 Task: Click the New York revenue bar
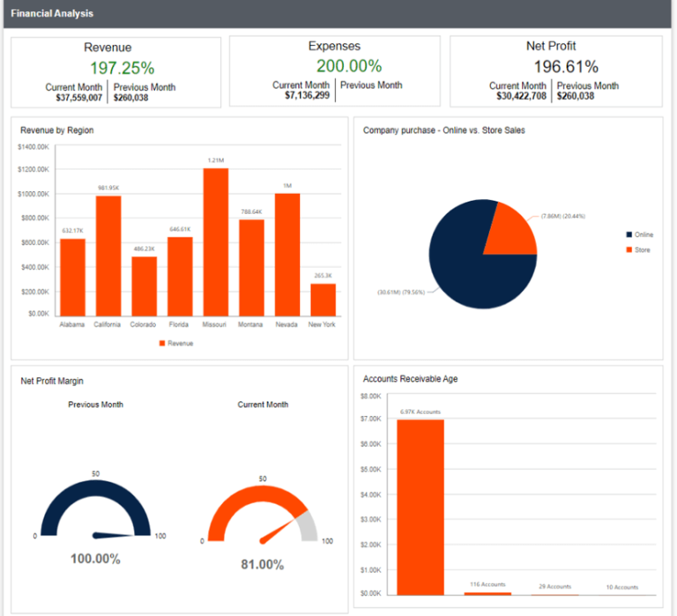coord(323,300)
